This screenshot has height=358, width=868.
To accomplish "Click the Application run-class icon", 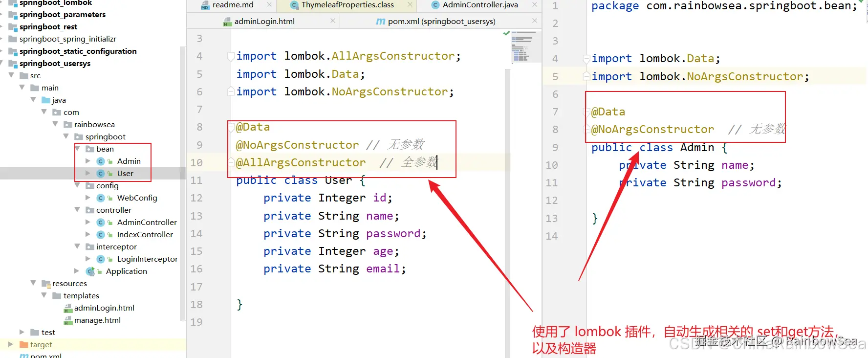I will (x=90, y=271).
